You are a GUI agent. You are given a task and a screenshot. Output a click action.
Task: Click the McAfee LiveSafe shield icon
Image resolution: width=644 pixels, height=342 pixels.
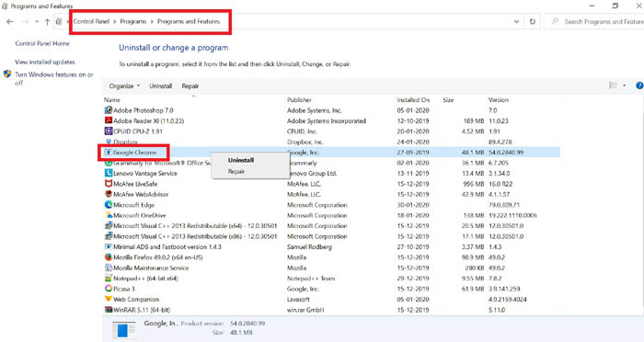click(x=109, y=184)
